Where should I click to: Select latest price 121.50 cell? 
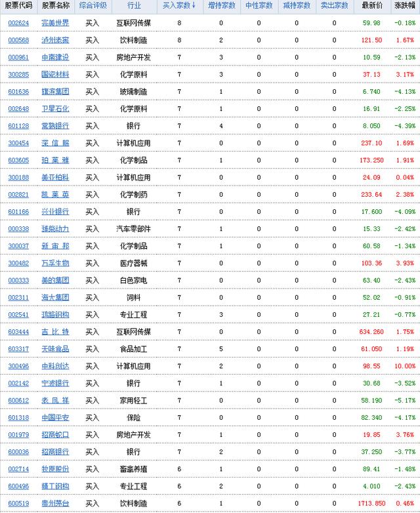pos(371,40)
